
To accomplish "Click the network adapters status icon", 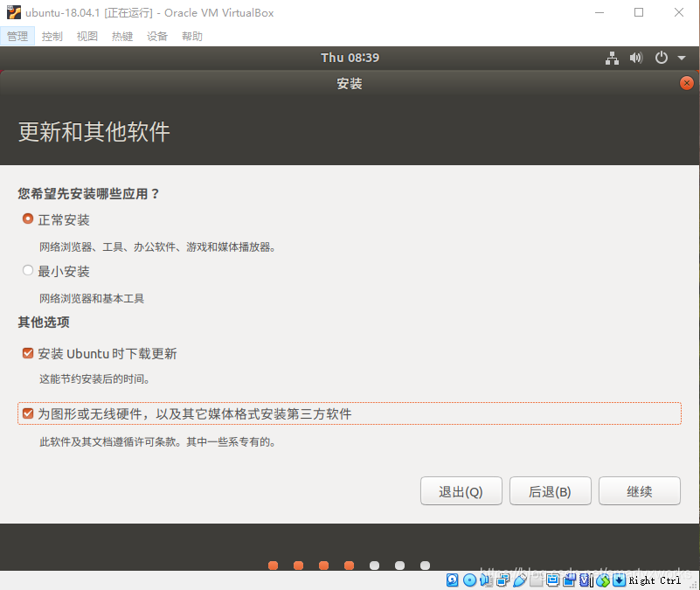I will coord(503,580).
